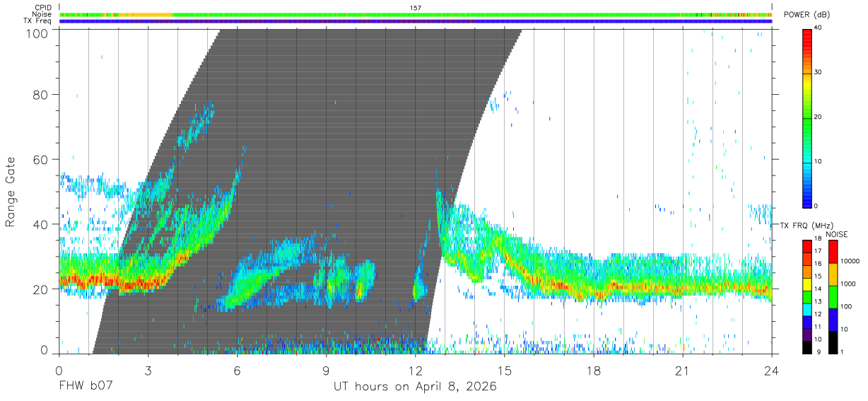Viewport: 868px width, 401px height.
Task: Click the x-axis tick label '12'
Action: pos(416,371)
